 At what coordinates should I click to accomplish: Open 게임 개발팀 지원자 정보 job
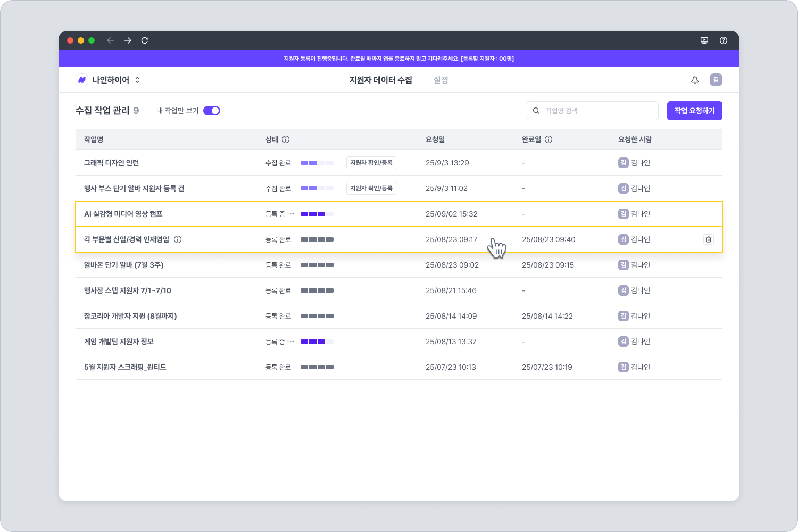coord(119,342)
